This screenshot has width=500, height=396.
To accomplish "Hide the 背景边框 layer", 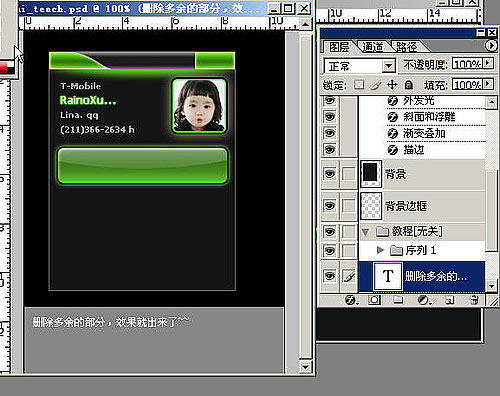I will tap(330, 206).
